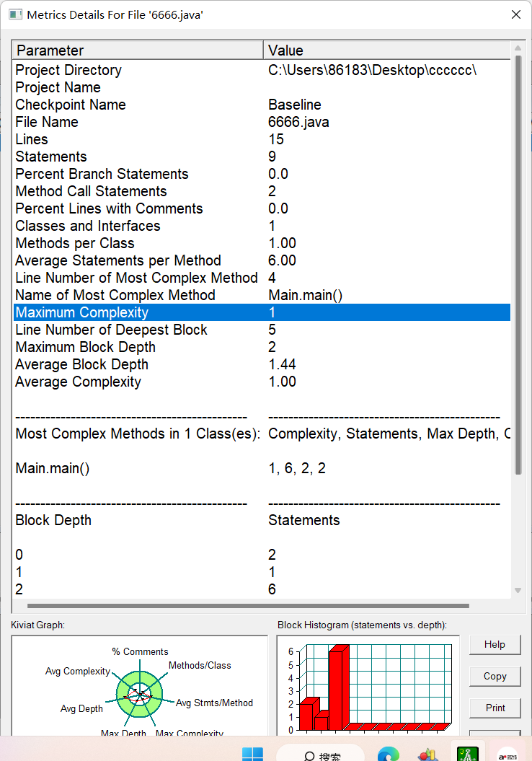Screen dimensions: 532x761
Task: Close the Metrics Details dialog
Action: pos(515,14)
